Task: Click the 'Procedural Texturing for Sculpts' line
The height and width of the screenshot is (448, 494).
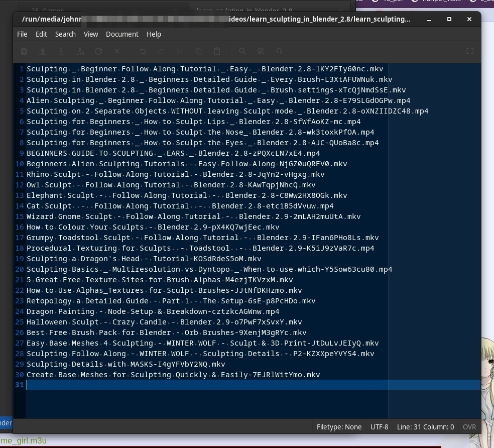Action: pos(200,249)
